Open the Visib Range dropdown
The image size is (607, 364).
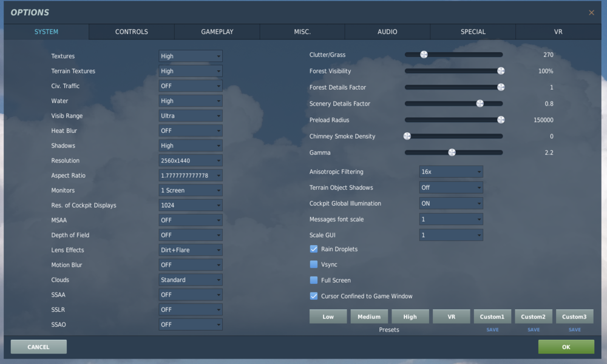[190, 115]
